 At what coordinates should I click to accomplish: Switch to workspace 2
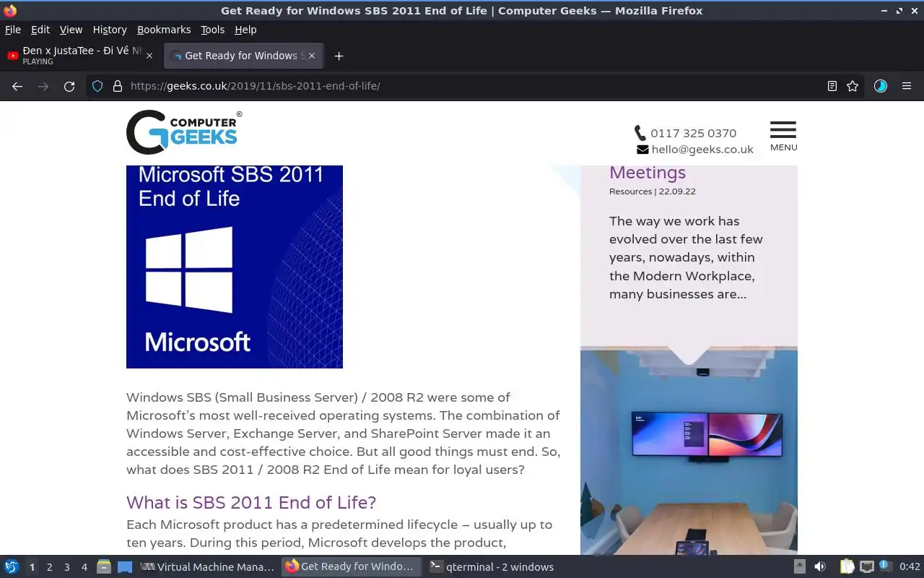pos(49,567)
